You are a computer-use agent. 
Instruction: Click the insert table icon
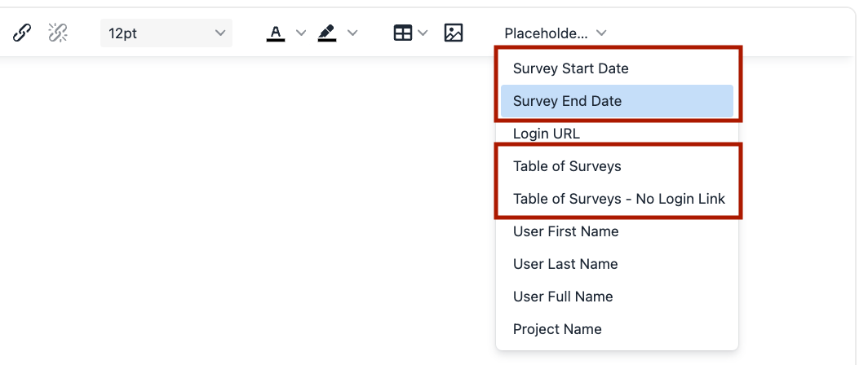[403, 33]
